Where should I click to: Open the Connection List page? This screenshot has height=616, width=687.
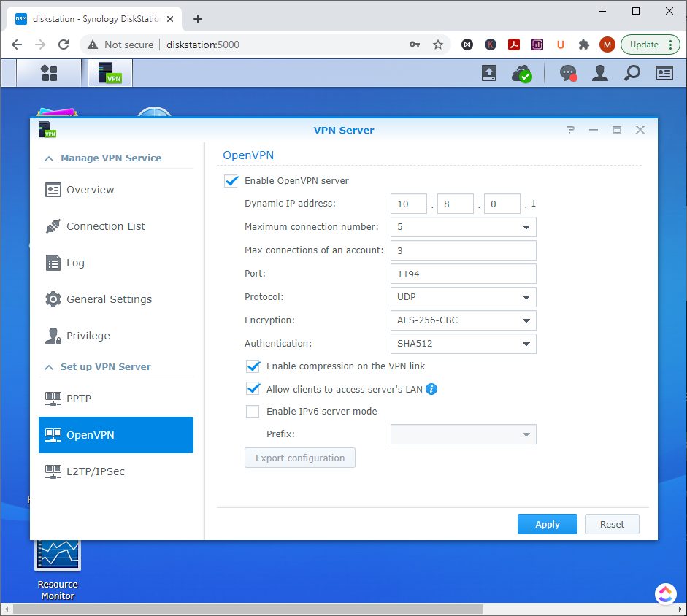tap(116, 226)
